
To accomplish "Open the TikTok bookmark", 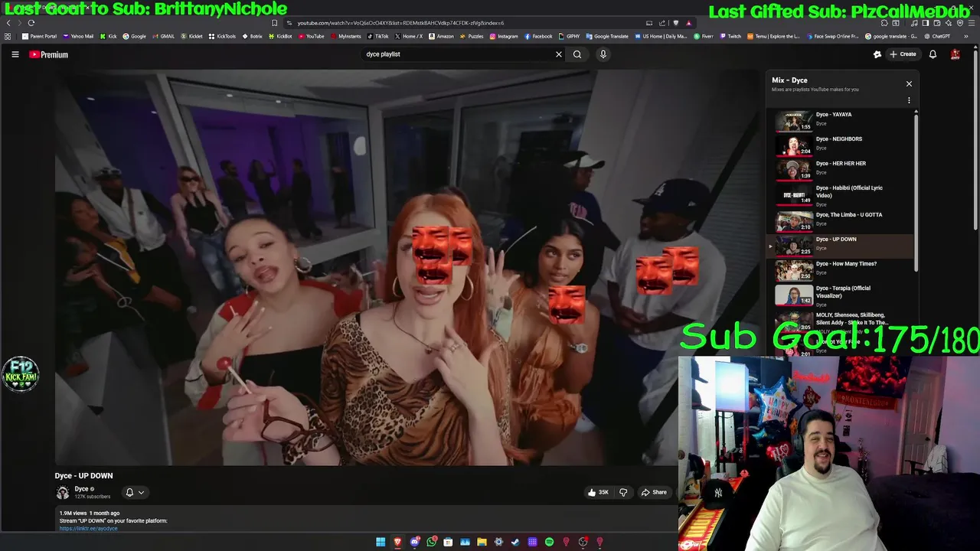I will [378, 36].
